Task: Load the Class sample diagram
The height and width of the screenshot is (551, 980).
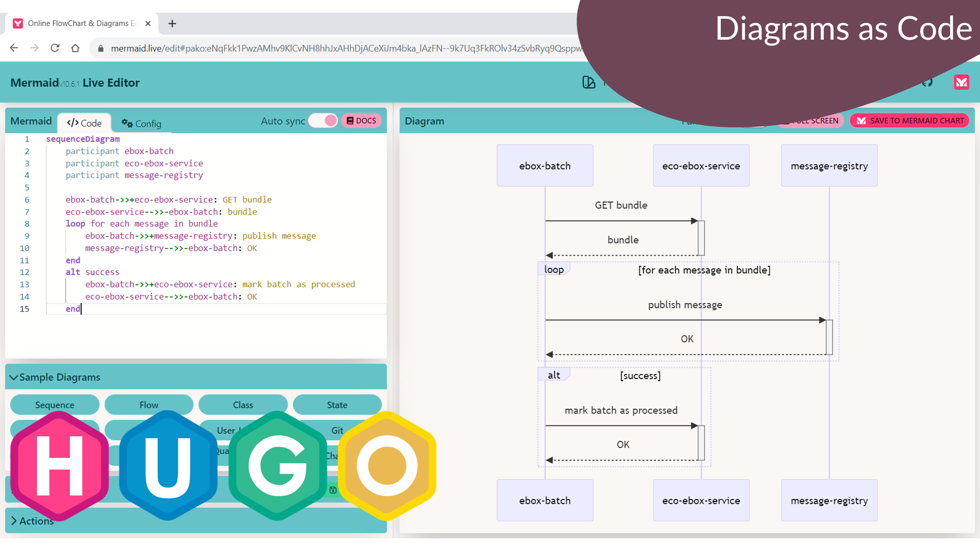Action: tap(243, 405)
